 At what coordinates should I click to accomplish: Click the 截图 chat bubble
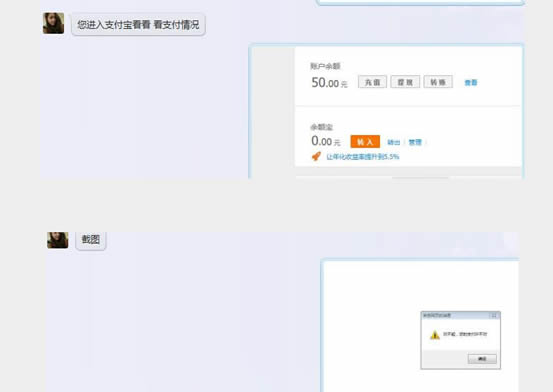[x=91, y=240]
